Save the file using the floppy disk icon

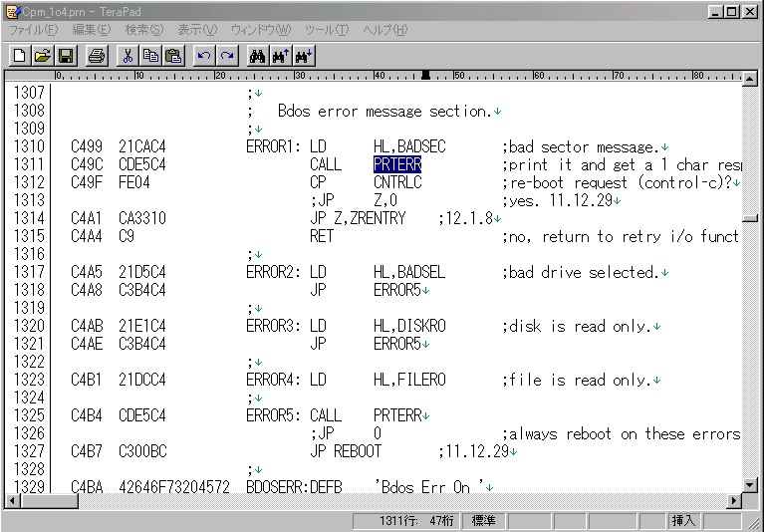coord(66,56)
